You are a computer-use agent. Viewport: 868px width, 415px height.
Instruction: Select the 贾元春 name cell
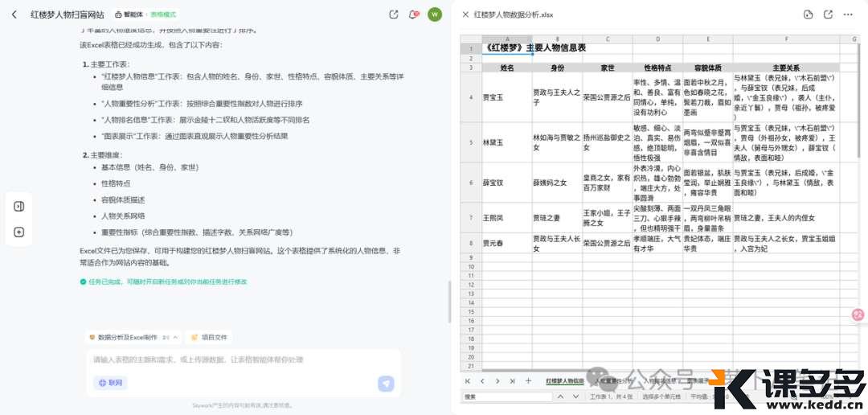coord(507,243)
